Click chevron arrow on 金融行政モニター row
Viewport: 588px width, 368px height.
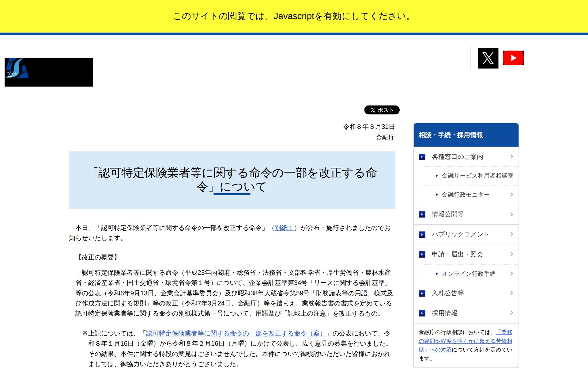(511, 195)
